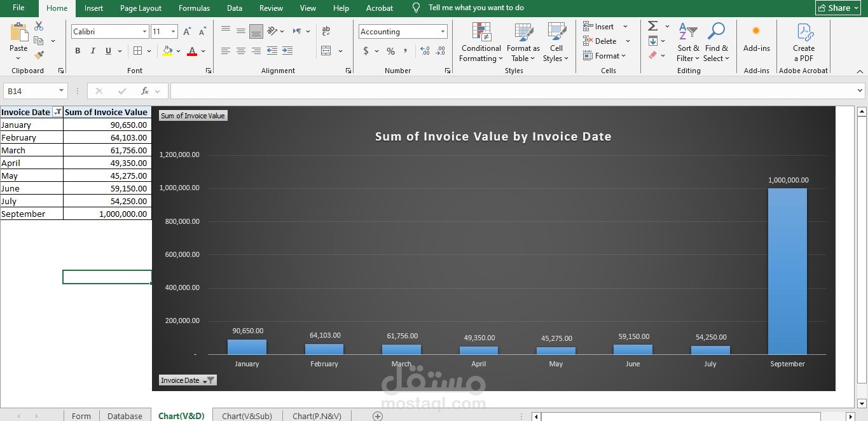The width and height of the screenshot is (868, 421).
Task: Apply the red Font Color
Action: pos(192,51)
